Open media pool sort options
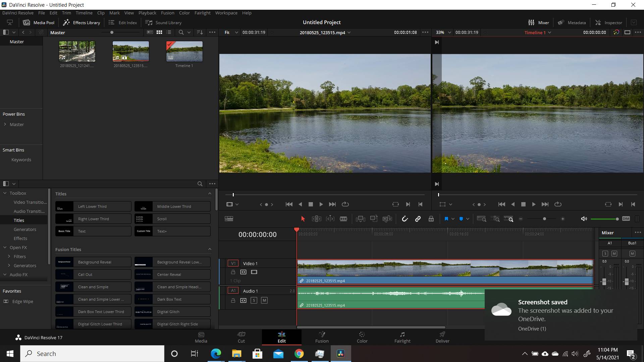 coord(200,33)
